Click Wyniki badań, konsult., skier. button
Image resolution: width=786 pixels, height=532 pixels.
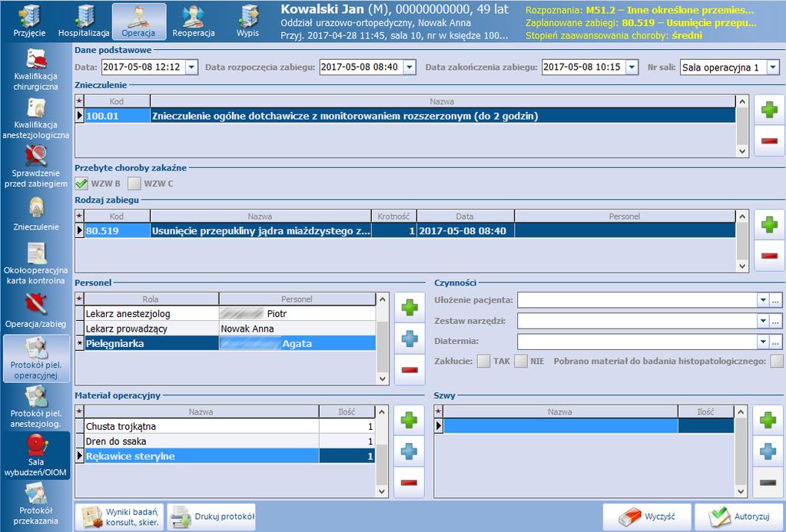click(x=120, y=517)
